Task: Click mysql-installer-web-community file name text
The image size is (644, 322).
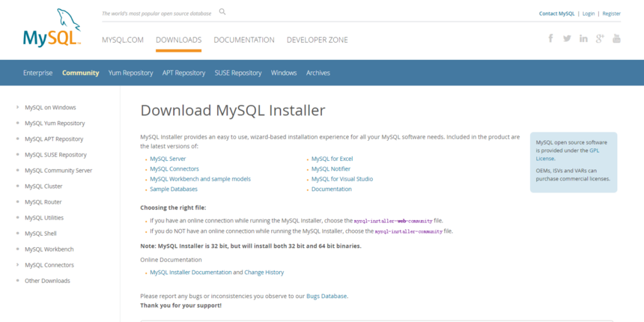Action: (x=393, y=221)
